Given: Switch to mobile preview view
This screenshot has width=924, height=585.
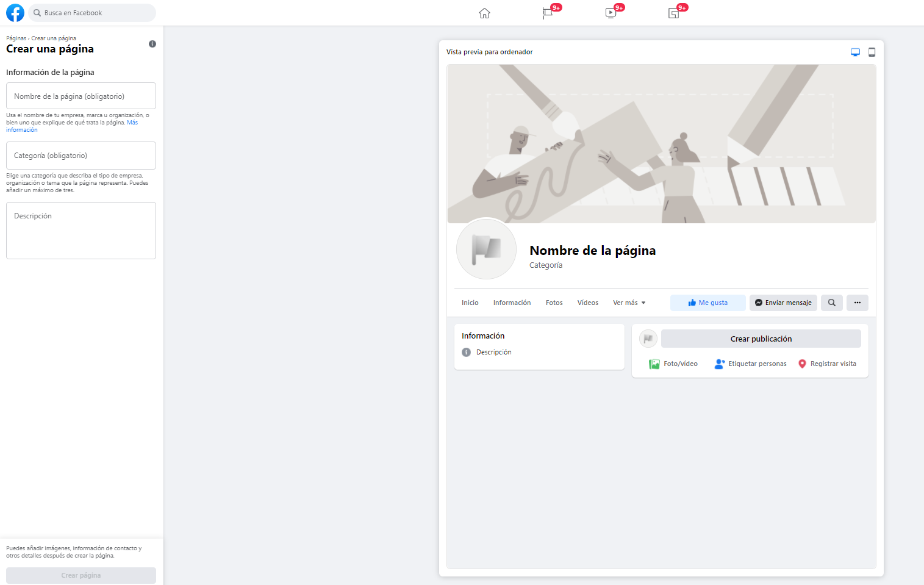Looking at the screenshot, I should [872, 52].
